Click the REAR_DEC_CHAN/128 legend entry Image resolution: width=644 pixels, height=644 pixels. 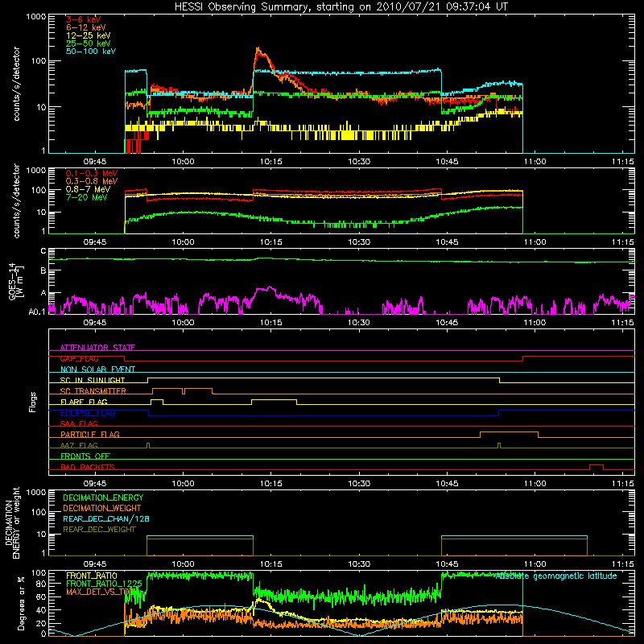(x=106, y=519)
